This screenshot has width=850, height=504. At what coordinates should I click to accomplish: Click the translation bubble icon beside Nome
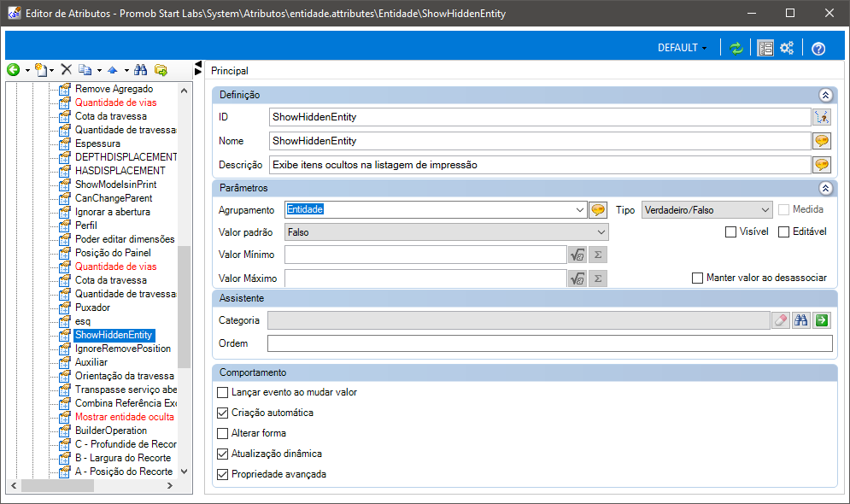tap(822, 141)
